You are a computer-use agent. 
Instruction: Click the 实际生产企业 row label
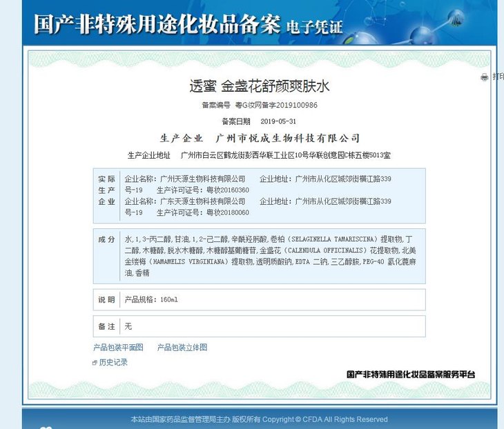click(x=106, y=190)
